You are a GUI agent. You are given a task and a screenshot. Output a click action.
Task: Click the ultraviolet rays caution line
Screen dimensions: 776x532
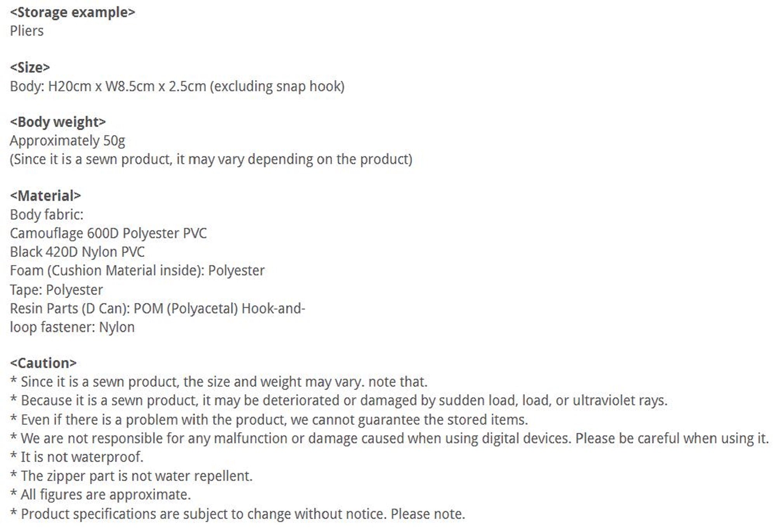(x=338, y=401)
